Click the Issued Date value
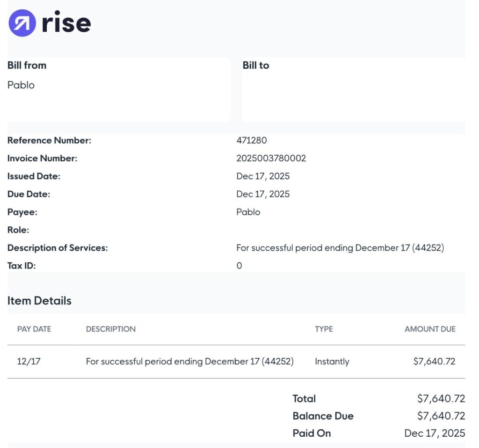Image resolution: width=479 pixels, height=448 pixels. (263, 176)
